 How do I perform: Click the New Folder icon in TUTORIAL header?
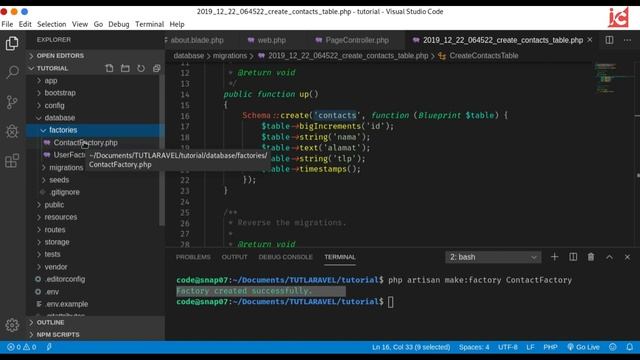point(125,68)
